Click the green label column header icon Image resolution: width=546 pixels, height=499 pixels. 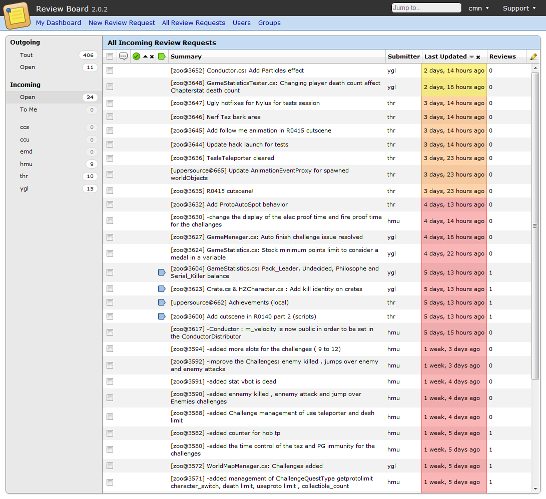[162, 56]
